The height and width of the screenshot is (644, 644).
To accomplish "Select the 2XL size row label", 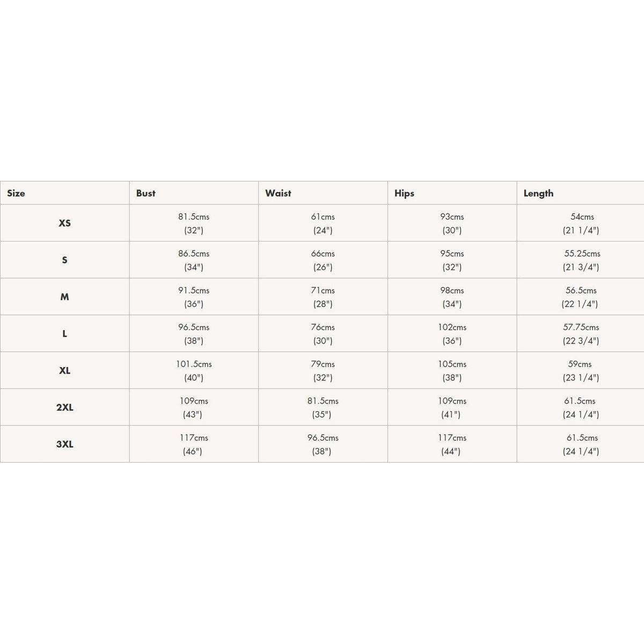I will click(x=64, y=407).
